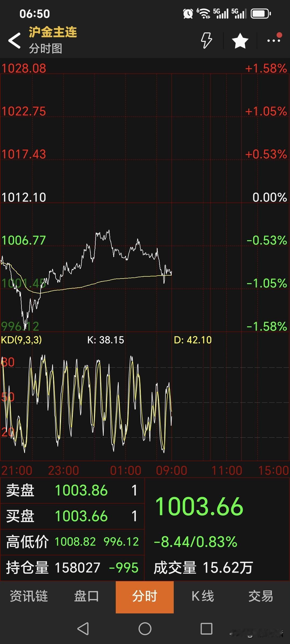The width and height of the screenshot is (290, 644).
Task: Tap the 23:00 time axis label
Action: 64,470
